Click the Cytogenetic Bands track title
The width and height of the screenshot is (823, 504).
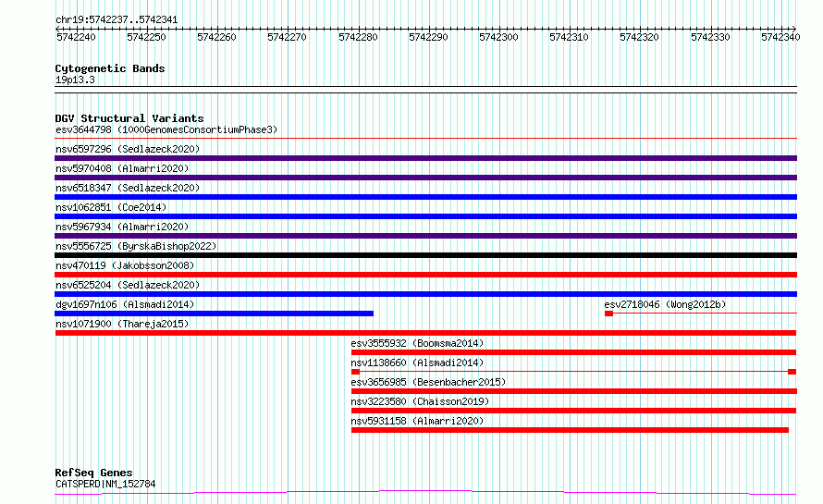pos(110,68)
